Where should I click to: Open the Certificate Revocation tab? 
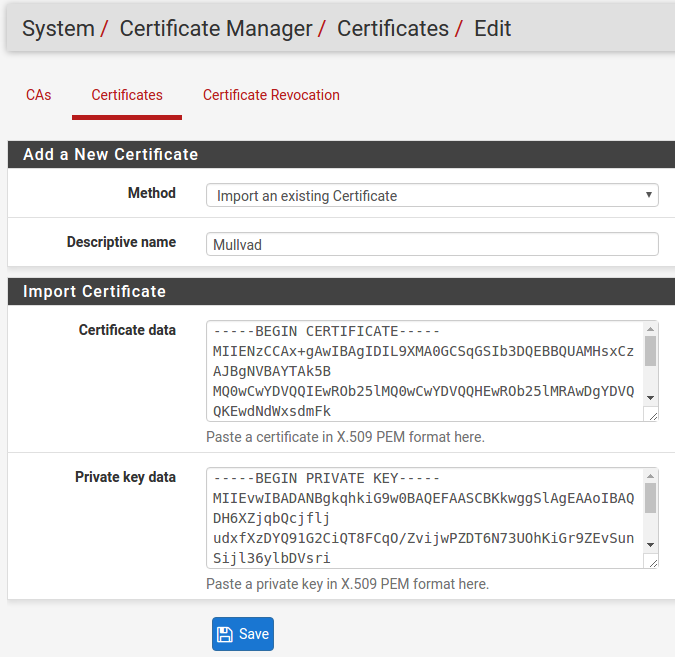(x=271, y=95)
